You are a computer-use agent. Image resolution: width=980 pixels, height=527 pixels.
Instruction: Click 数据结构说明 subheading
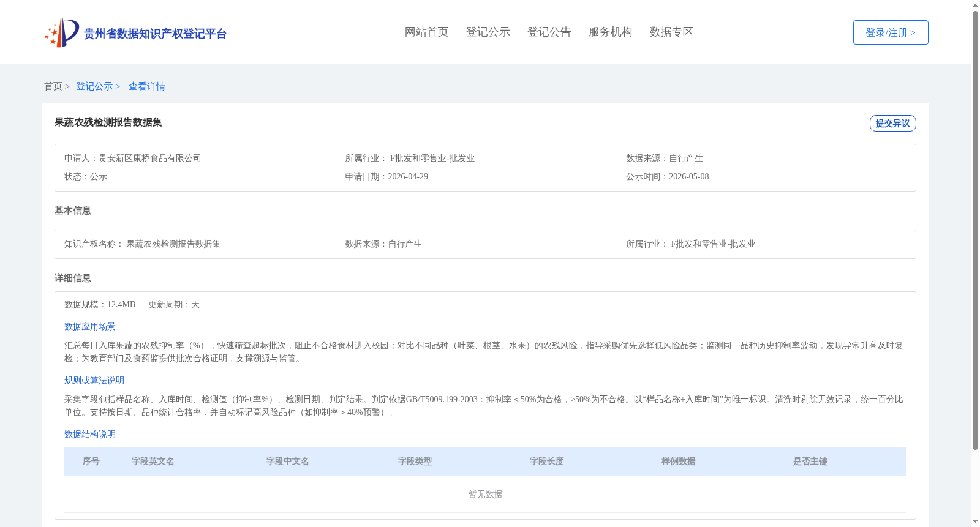(x=90, y=434)
